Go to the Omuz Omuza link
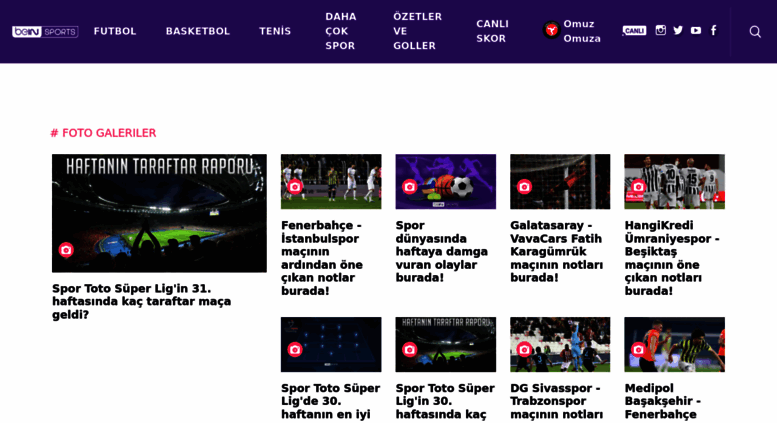This screenshot has height=423, width=777. [x=582, y=31]
